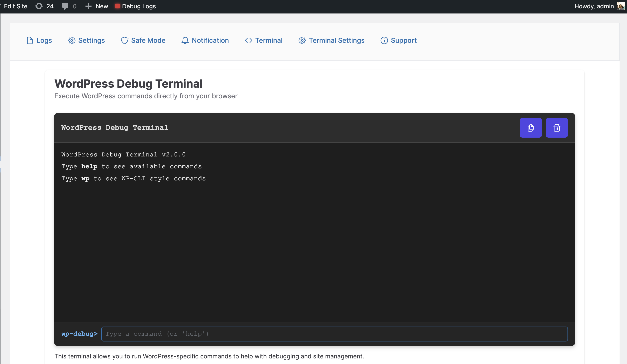Open the New content menu
The width and height of the screenshot is (627, 364).
tap(96, 6)
